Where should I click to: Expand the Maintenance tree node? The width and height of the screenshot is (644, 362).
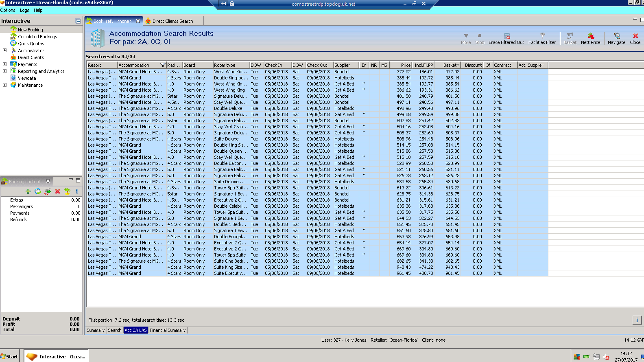click(x=4, y=85)
